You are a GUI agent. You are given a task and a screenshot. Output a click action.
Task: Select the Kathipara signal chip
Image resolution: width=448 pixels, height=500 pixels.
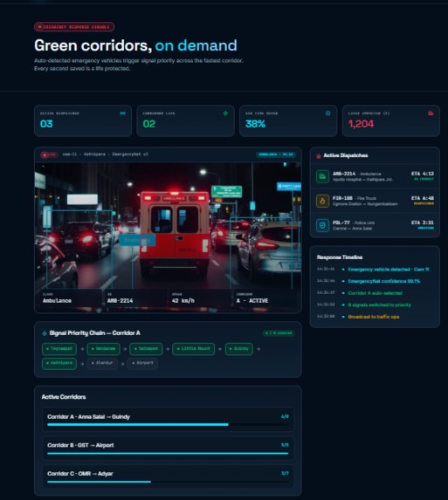59,363
